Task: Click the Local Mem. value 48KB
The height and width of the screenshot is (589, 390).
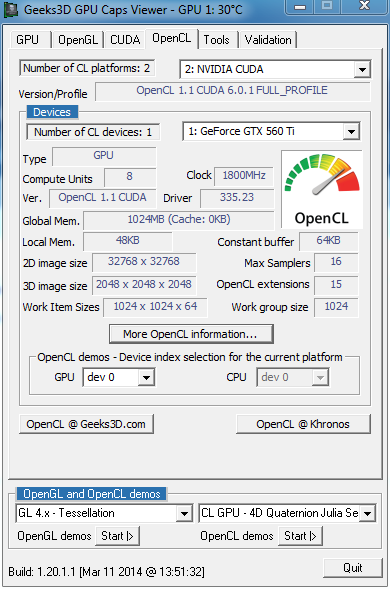Action: tap(128, 242)
